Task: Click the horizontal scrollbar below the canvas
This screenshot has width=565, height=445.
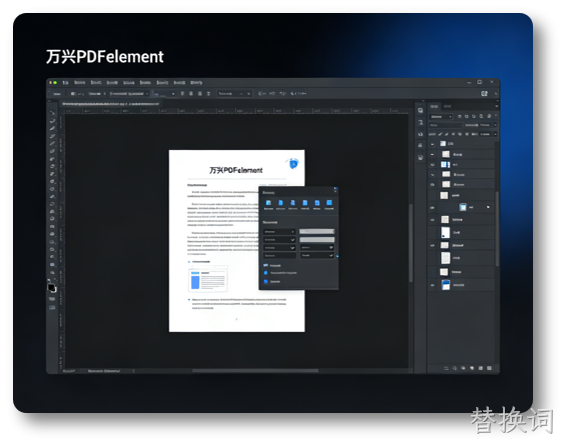Action: (x=255, y=370)
